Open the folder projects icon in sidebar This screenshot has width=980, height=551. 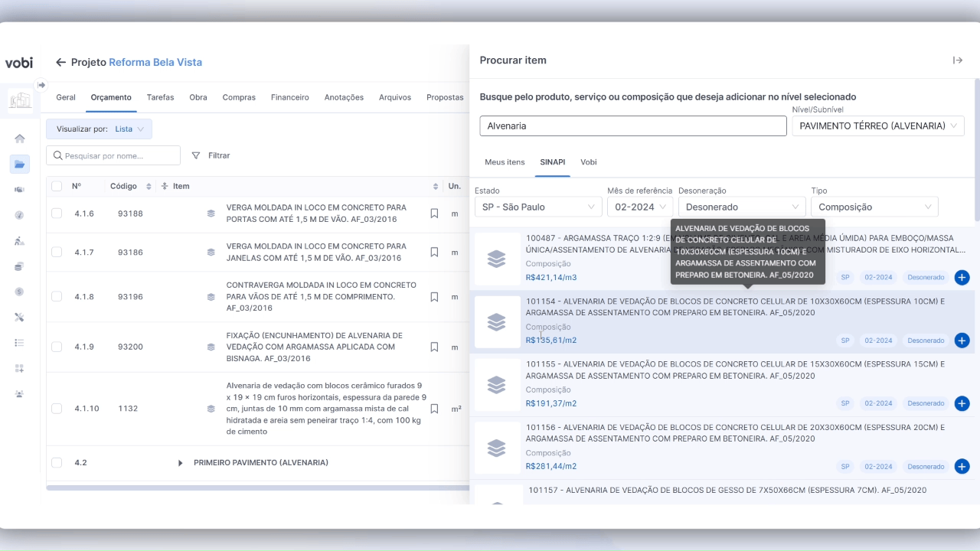point(20,164)
